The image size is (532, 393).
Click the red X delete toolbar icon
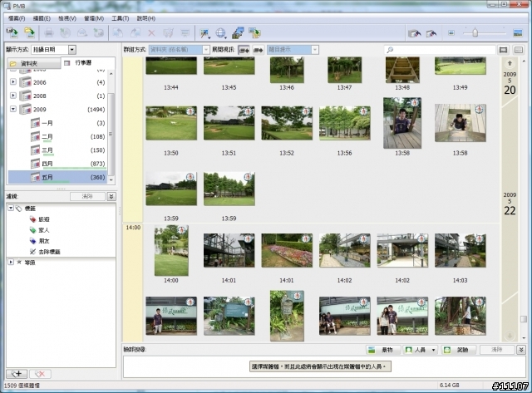tap(151, 33)
